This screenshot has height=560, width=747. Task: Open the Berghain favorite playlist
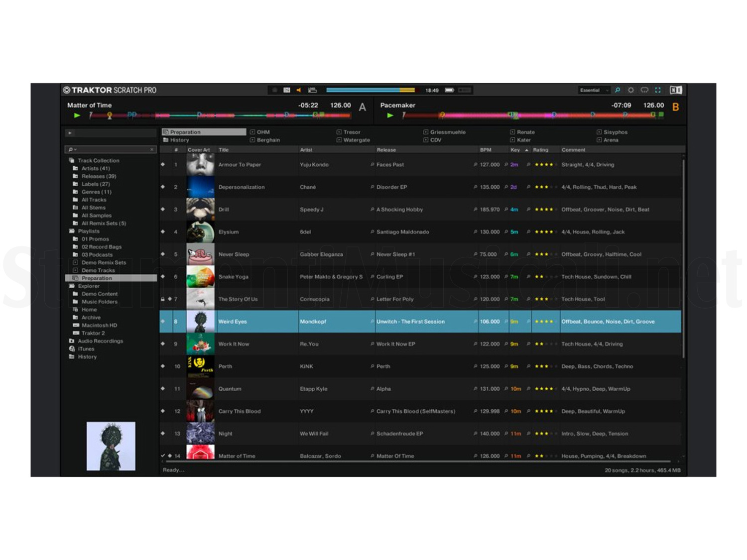click(x=265, y=140)
